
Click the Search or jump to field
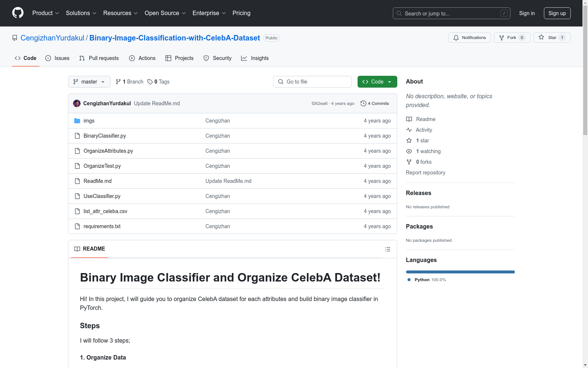452,13
